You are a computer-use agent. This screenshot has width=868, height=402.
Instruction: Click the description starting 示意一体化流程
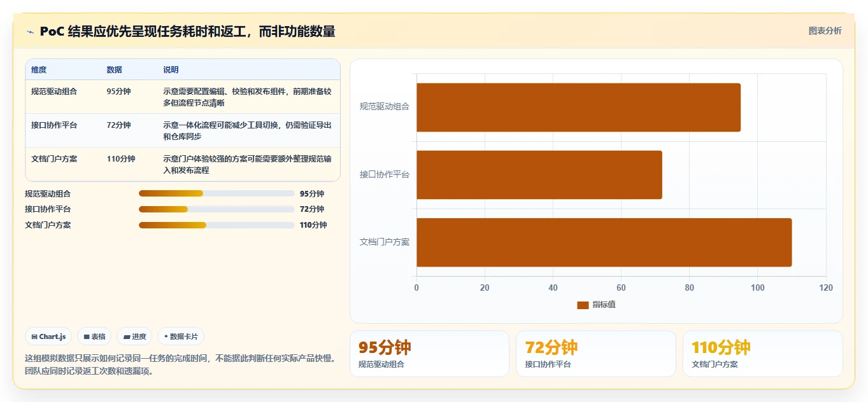tap(247, 131)
